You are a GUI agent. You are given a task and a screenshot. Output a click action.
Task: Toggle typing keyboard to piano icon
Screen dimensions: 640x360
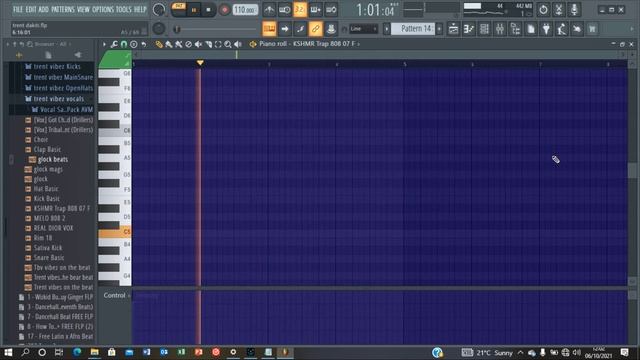tap(269, 29)
